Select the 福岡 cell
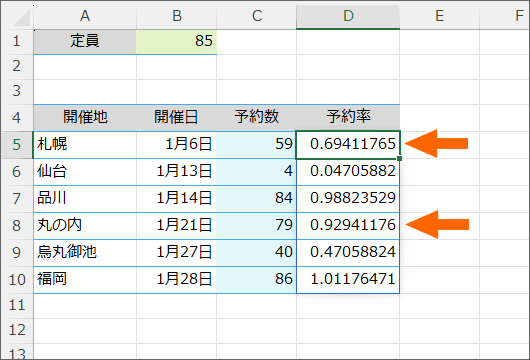530x360 pixels. coord(85,280)
